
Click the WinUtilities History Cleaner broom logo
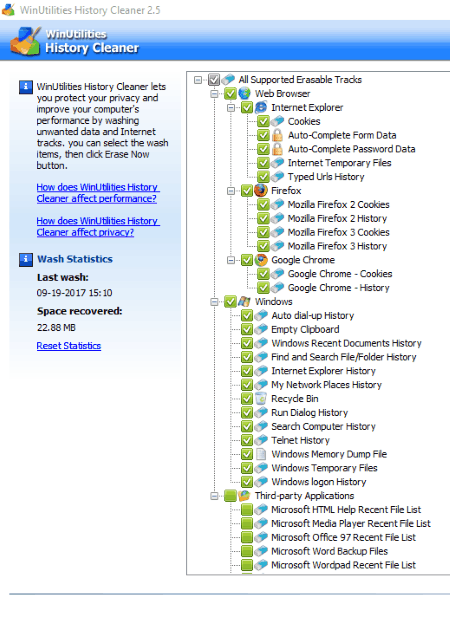[x=25, y=41]
